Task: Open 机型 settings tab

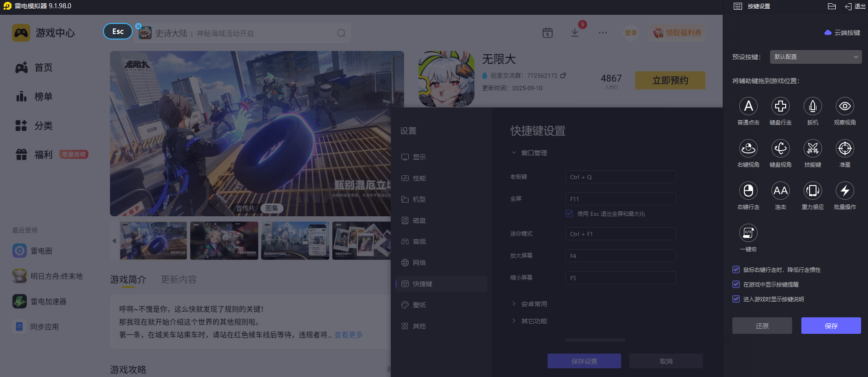Action: pos(441,199)
